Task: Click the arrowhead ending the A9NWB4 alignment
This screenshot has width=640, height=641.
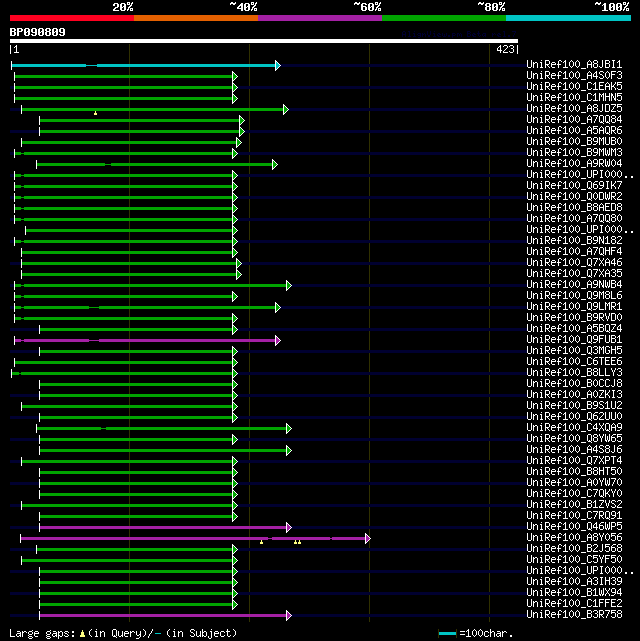Action: click(289, 285)
